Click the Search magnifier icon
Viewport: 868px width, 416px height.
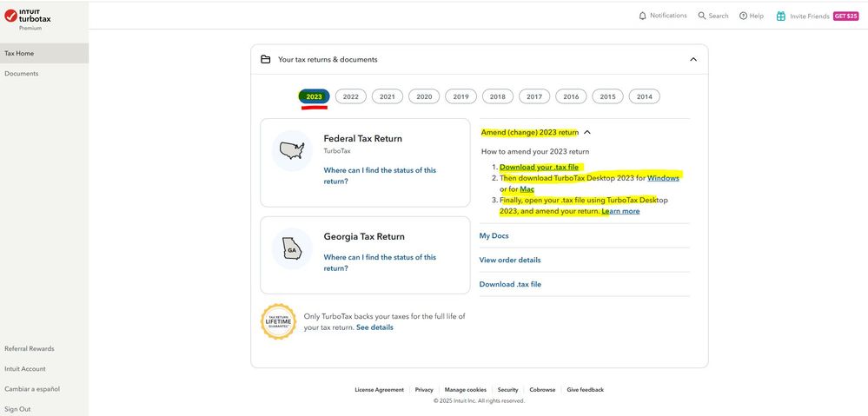pos(702,16)
